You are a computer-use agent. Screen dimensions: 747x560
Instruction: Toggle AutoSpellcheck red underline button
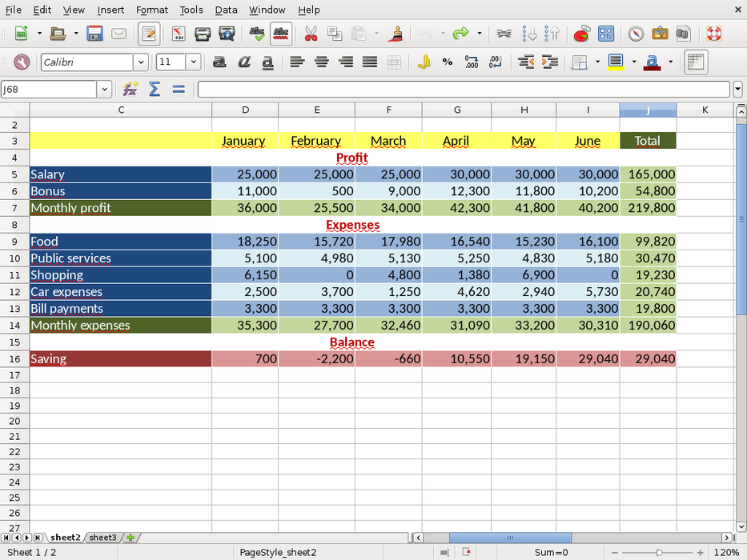pyautogui.click(x=281, y=34)
